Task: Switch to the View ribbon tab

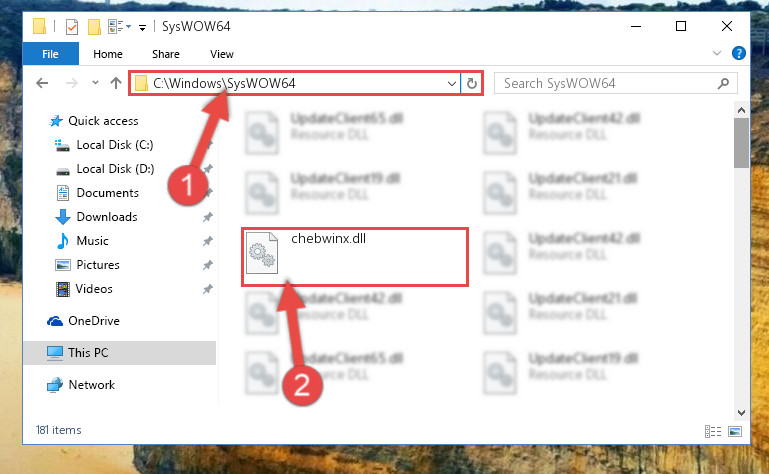Action: click(222, 54)
